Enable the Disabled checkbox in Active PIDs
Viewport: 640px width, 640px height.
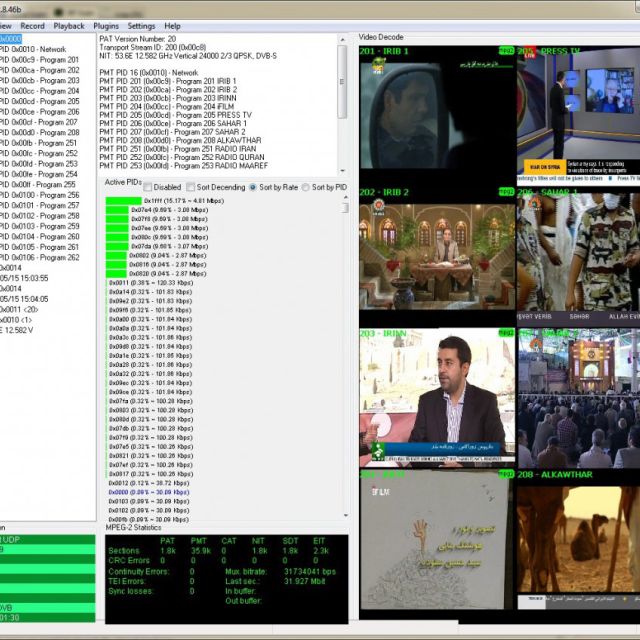click(x=149, y=187)
